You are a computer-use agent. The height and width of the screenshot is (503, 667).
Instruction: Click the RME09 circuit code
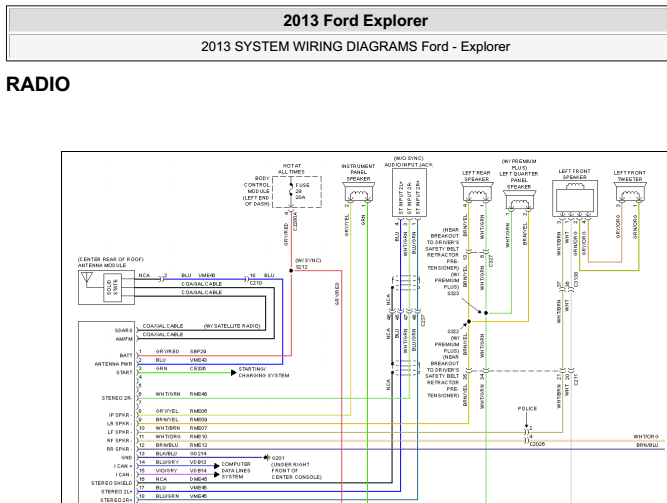click(x=198, y=420)
